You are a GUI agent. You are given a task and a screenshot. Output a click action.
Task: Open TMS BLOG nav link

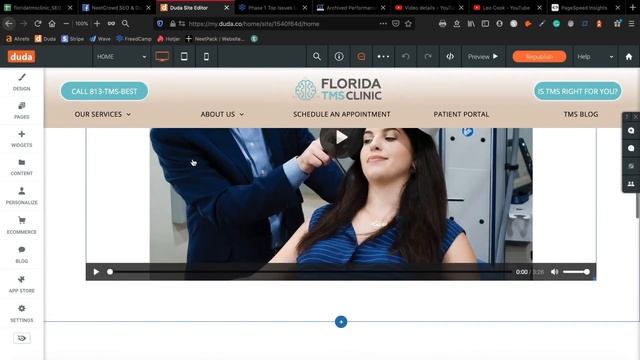pos(580,114)
